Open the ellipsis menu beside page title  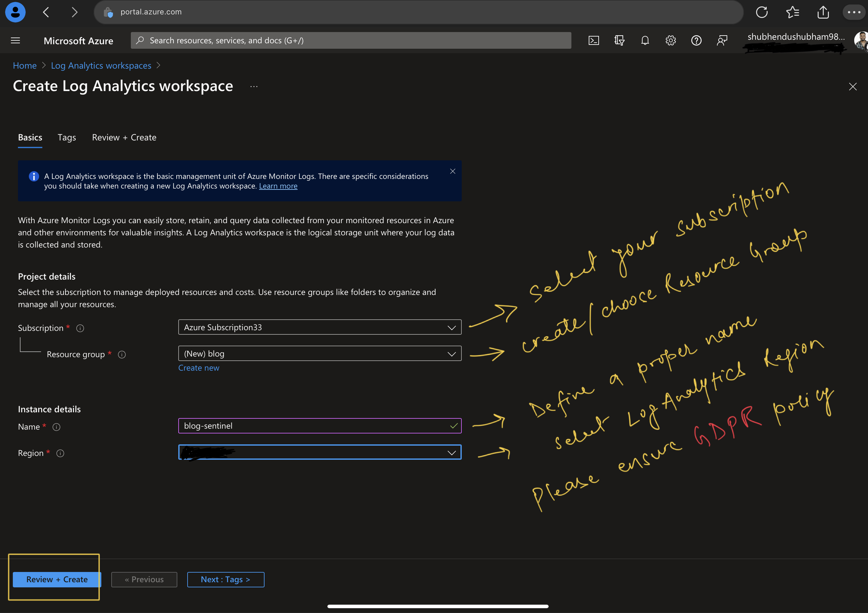[254, 87]
